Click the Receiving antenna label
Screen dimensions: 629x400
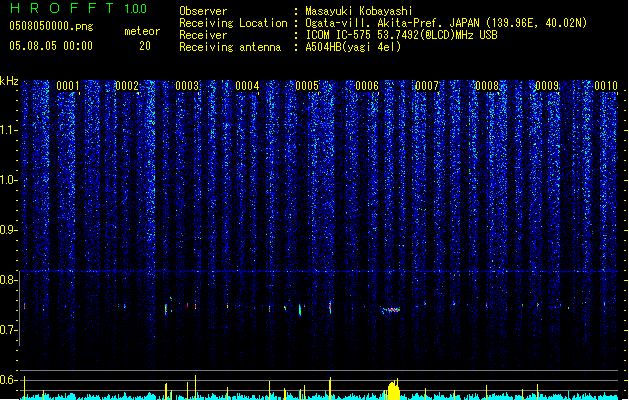230,47
